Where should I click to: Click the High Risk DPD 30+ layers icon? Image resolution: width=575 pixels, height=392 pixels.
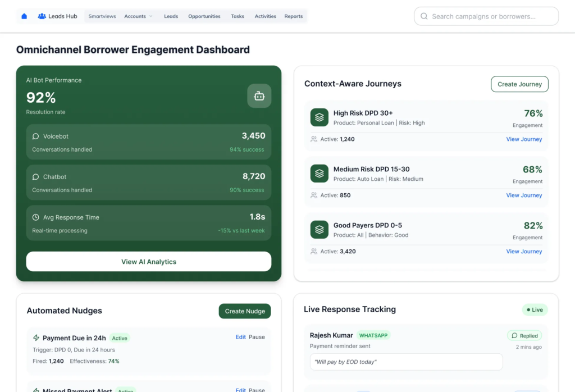click(x=320, y=117)
